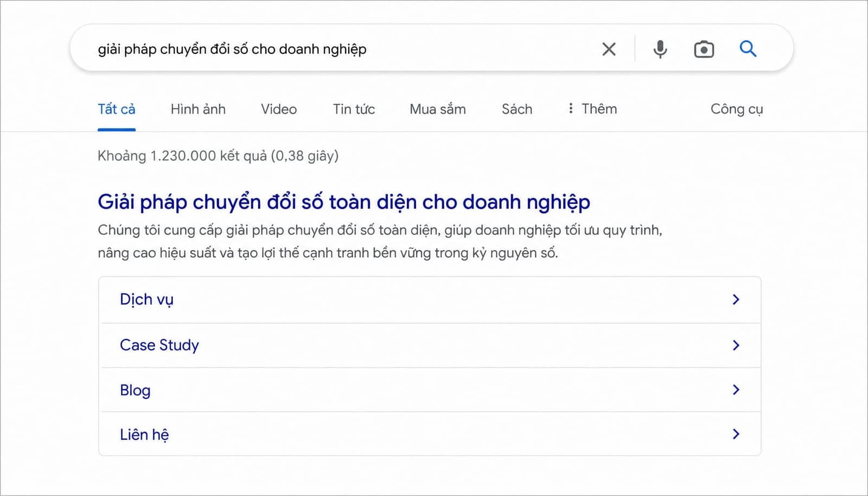Switch to the Sách tab

coord(517,109)
